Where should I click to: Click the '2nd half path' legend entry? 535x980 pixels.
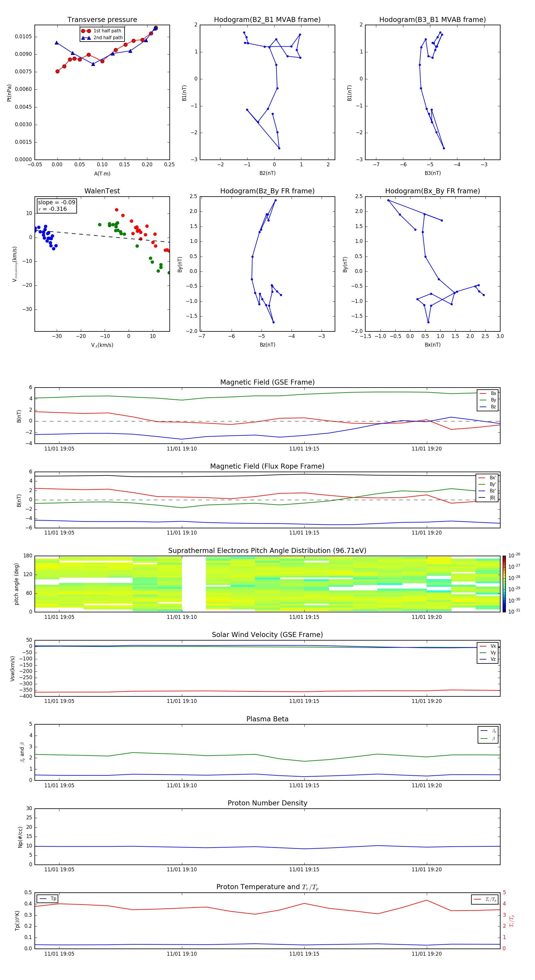102,38
